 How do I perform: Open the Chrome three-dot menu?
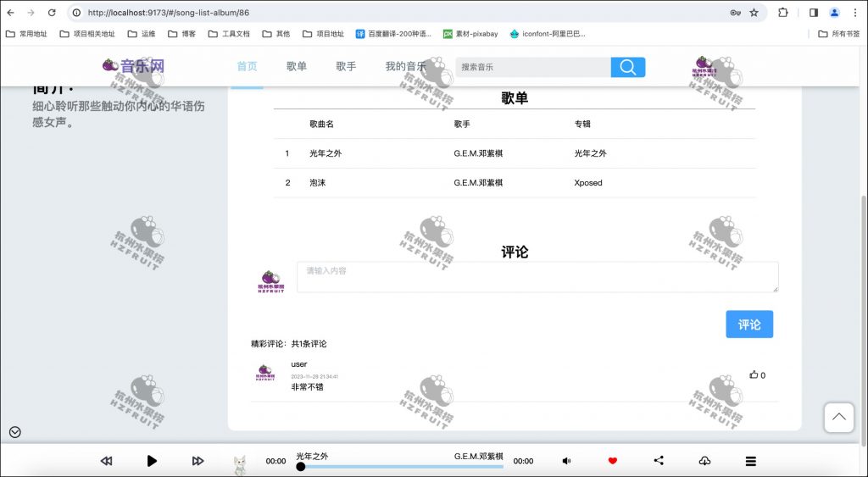tap(855, 12)
